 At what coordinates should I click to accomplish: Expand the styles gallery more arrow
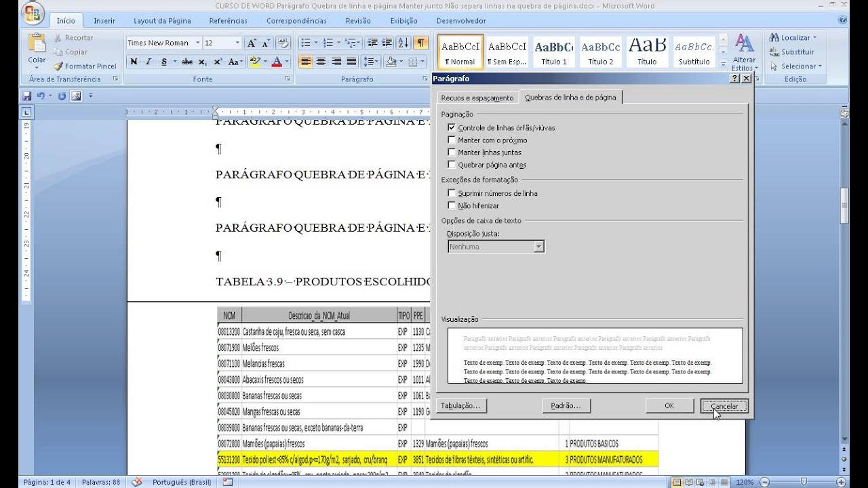click(723, 64)
